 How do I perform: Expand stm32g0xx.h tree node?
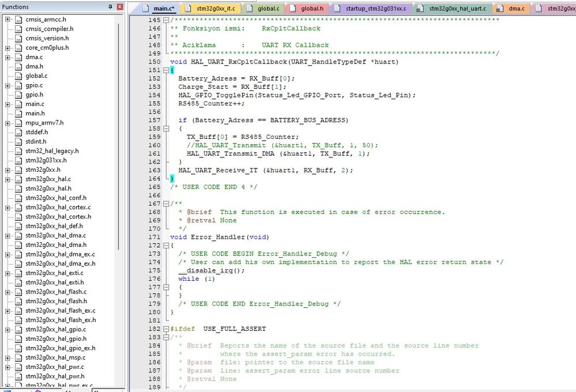7,169
